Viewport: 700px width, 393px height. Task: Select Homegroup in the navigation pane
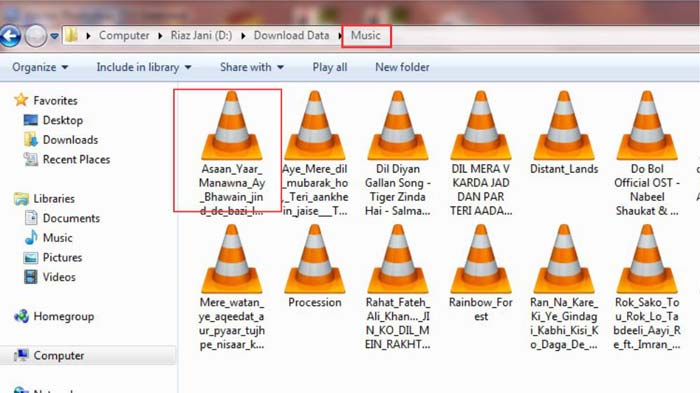[54, 316]
